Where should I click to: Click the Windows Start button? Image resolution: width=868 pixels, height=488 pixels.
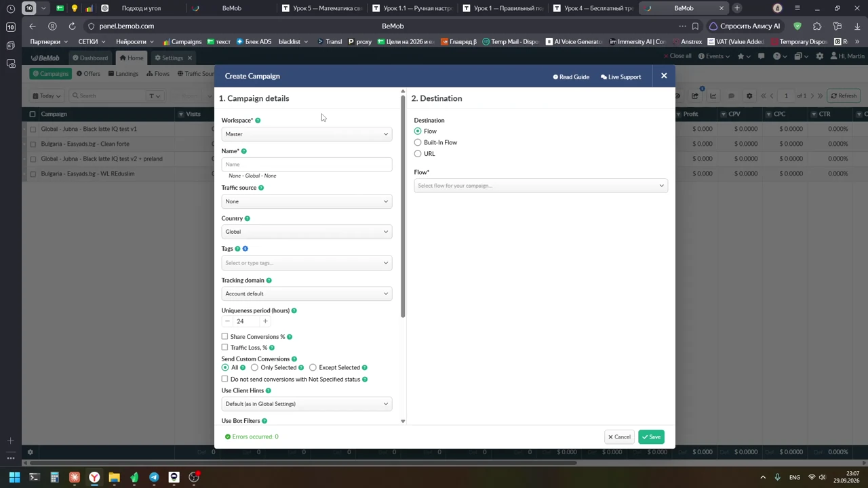click(14, 477)
